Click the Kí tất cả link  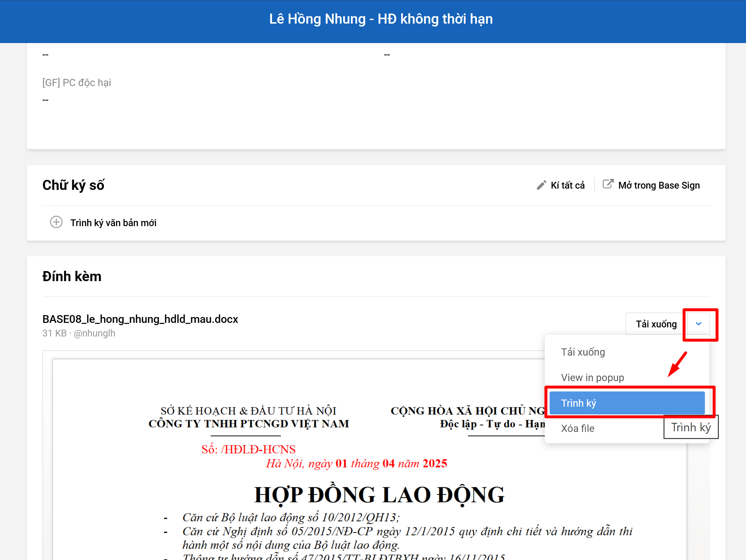[568, 186]
